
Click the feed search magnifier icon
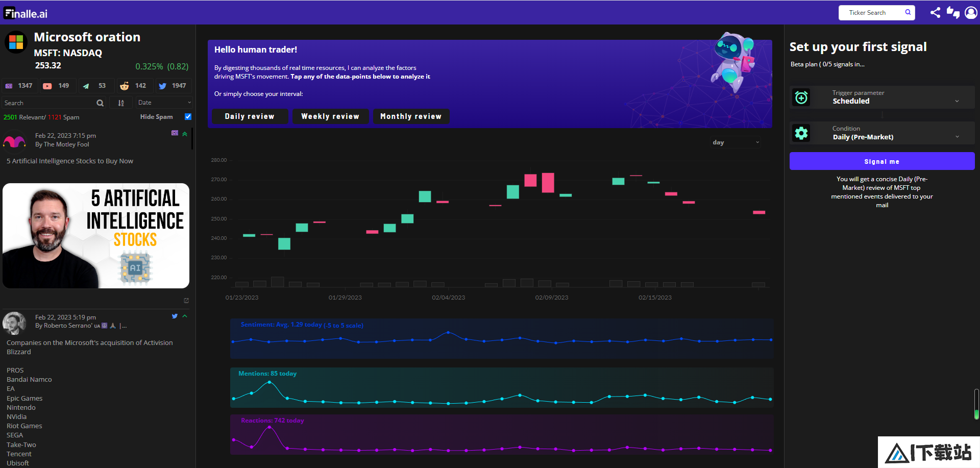[100, 103]
